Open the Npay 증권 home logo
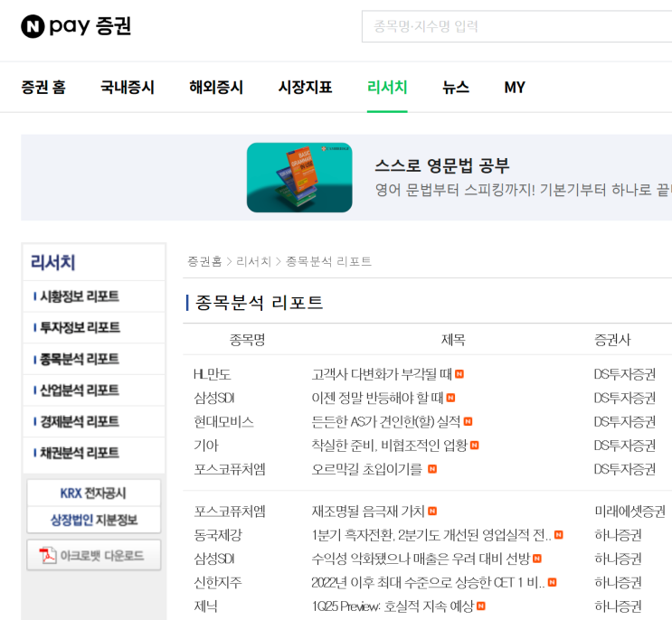This screenshot has width=672, height=620. pyautogui.click(x=76, y=26)
